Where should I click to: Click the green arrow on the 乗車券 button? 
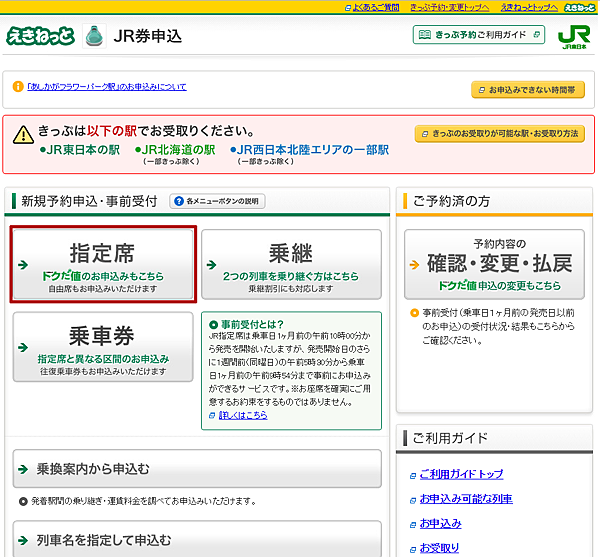tap(23, 347)
